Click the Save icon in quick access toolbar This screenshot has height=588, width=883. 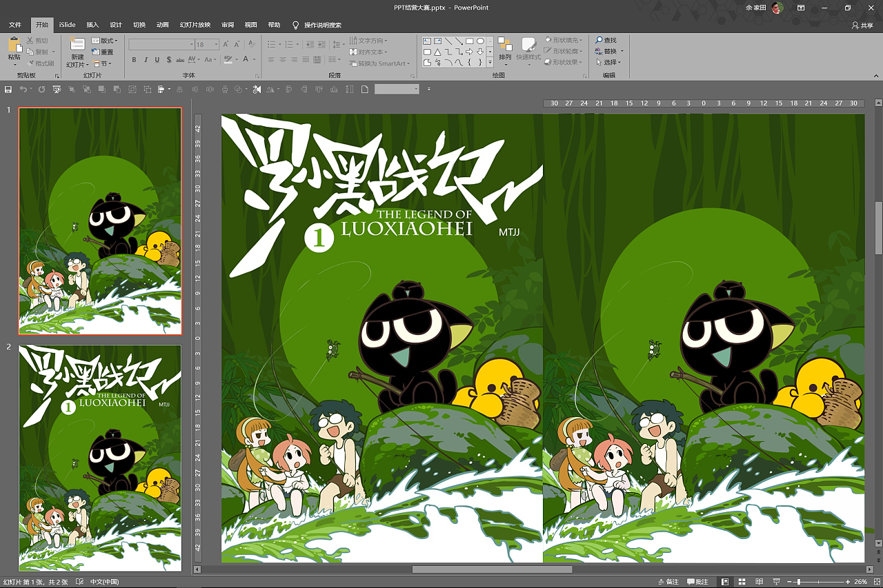click(8, 89)
